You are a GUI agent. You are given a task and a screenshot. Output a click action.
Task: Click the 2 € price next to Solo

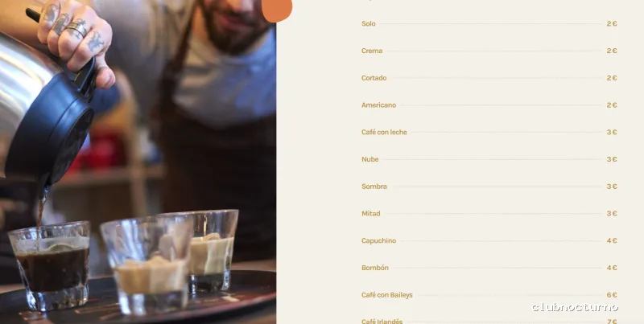pos(612,24)
